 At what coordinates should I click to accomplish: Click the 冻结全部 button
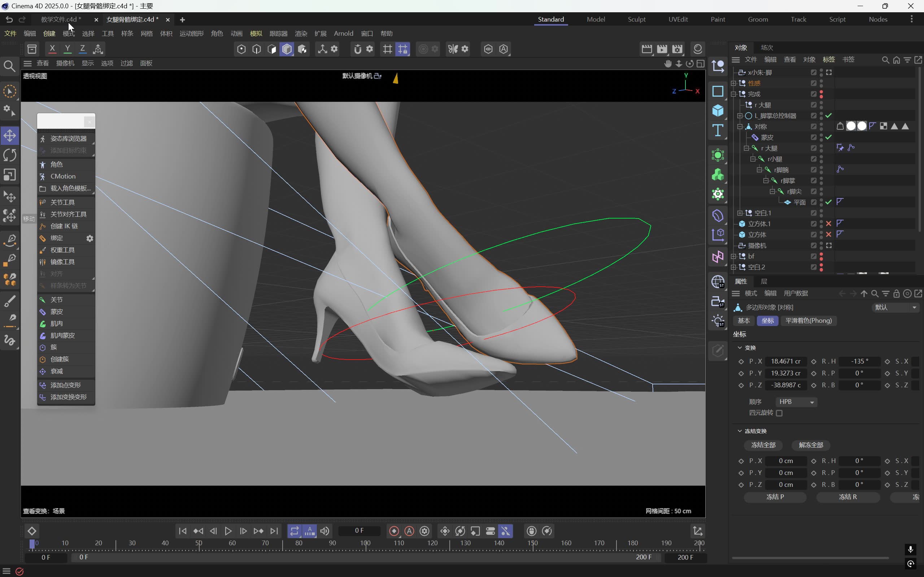pyautogui.click(x=763, y=445)
